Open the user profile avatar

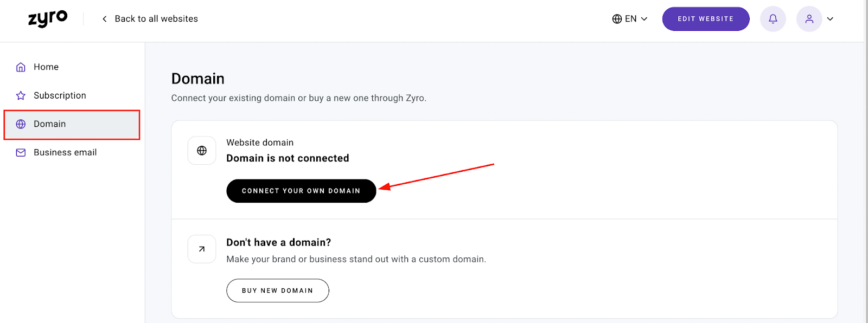click(x=809, y=19)
